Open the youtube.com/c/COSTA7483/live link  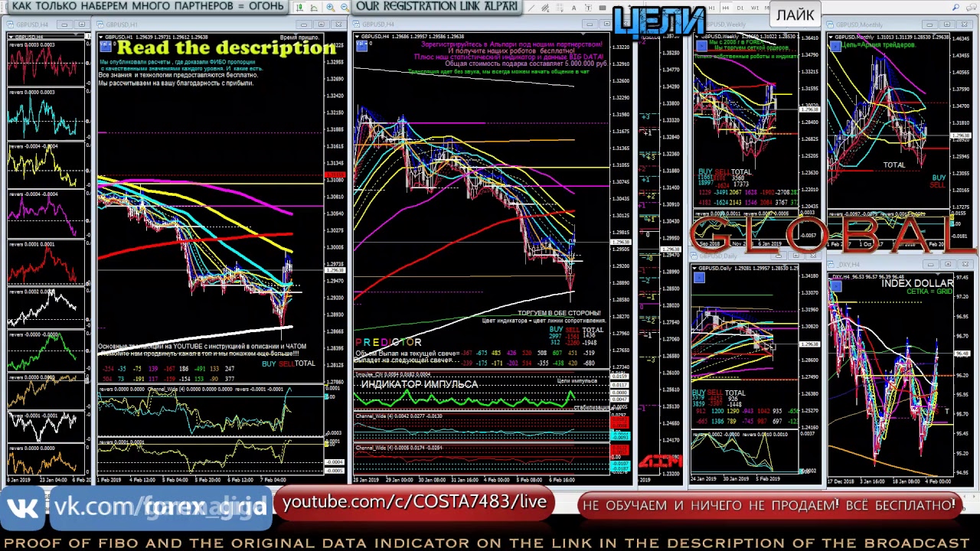(x=414, y=503)
